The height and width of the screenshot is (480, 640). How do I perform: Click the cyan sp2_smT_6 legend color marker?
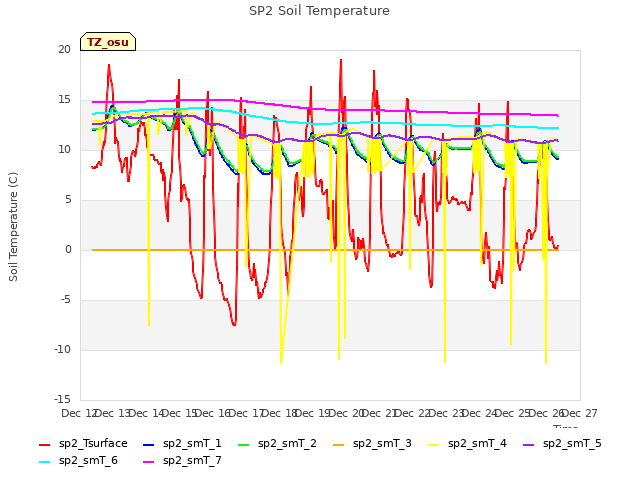[x=44, y=462]
